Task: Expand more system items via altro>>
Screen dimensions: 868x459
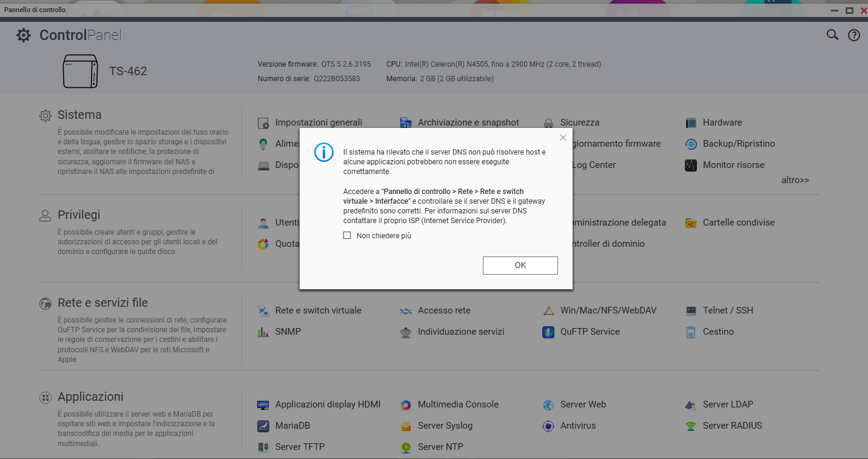Action: click(795, 180)
